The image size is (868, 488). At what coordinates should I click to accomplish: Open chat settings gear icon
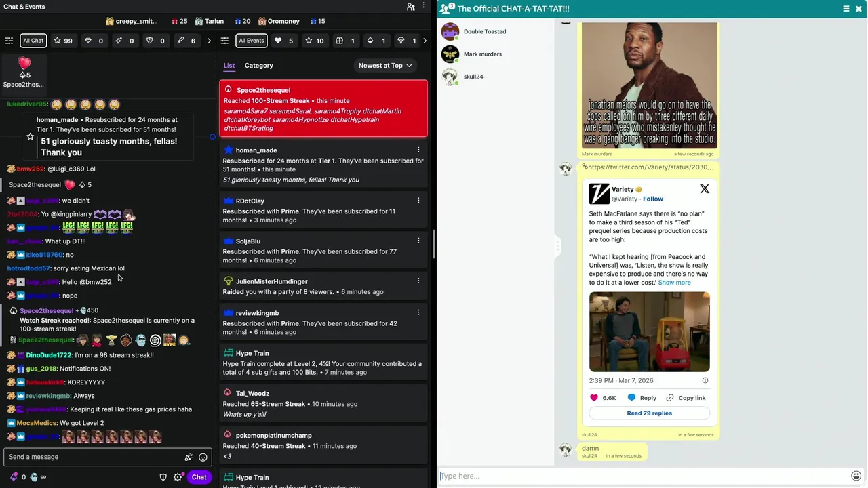[x=178, y=477]
